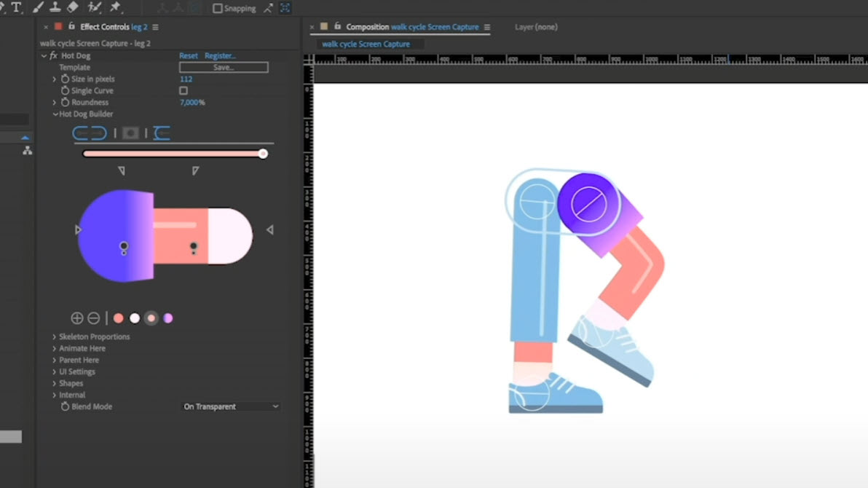Click the ruler origin crosshair in the comp viewer
868x488 pixels.
coord(309,59)
